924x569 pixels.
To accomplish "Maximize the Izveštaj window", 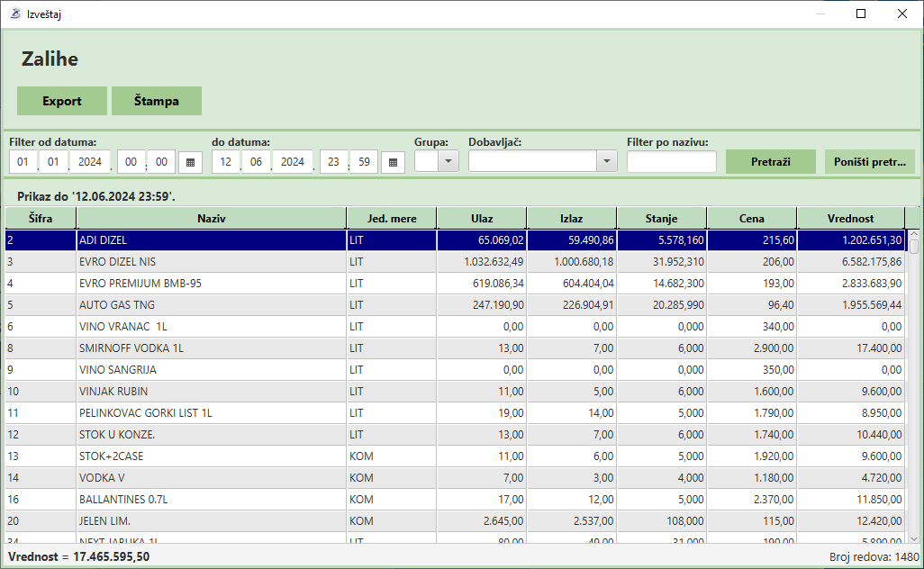I will 861,14.
